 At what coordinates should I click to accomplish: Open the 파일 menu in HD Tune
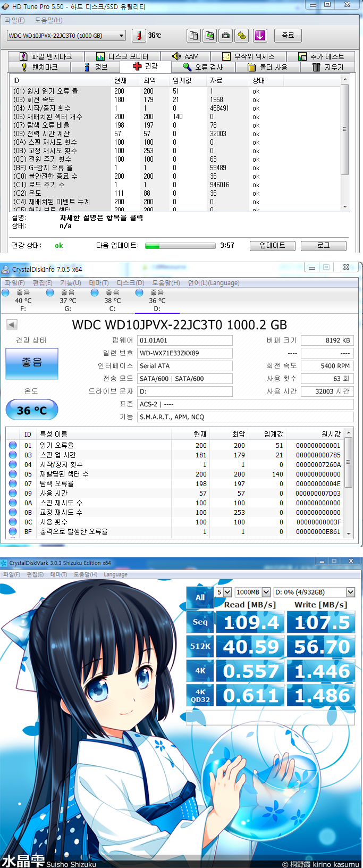14,20
